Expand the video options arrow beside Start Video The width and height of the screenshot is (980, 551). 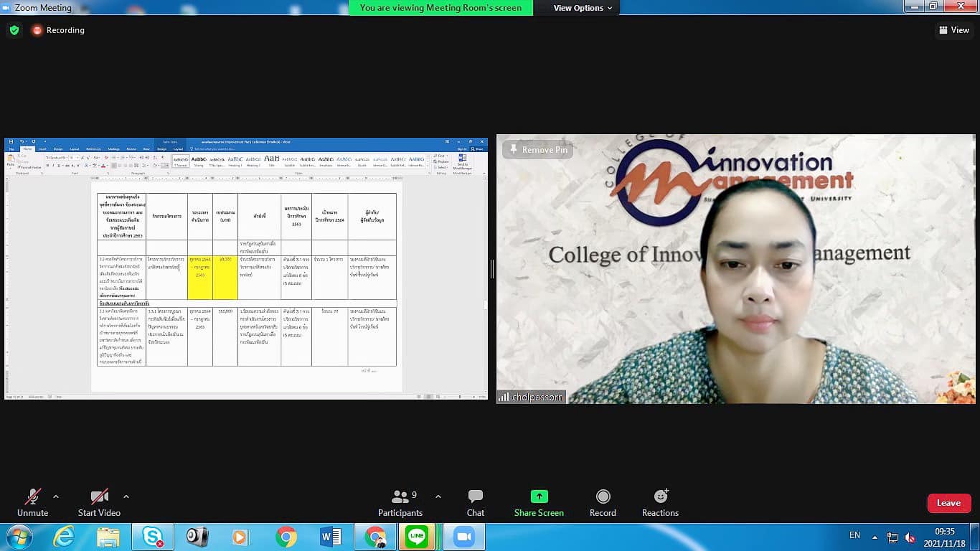(126, 496)
